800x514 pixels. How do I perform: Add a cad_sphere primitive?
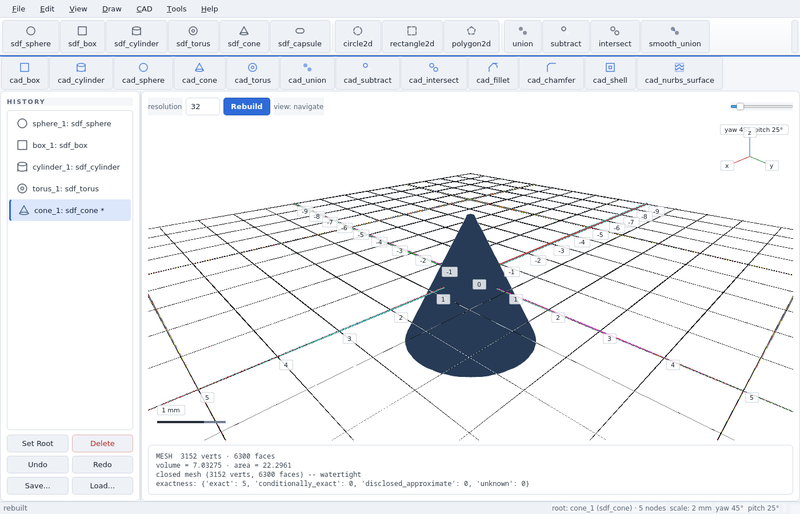(143, 74)
